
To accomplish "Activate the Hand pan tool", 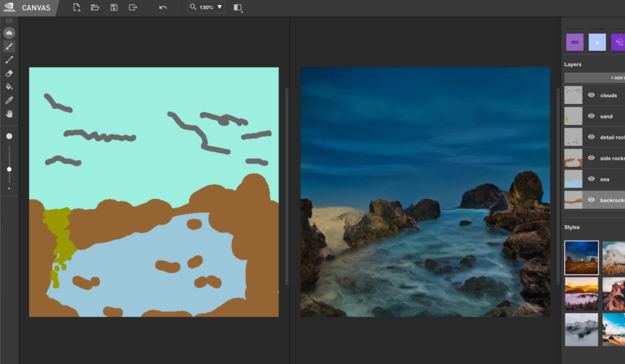I will [9, 113].
